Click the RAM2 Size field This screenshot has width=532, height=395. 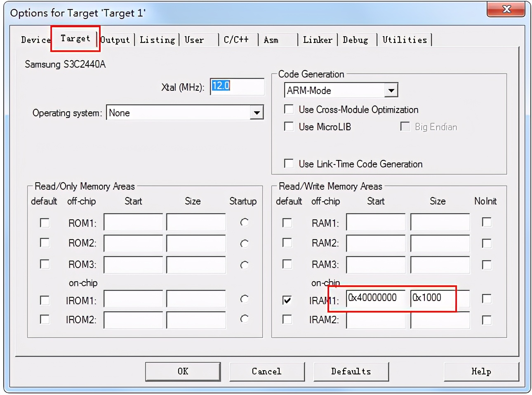(440, 243)
